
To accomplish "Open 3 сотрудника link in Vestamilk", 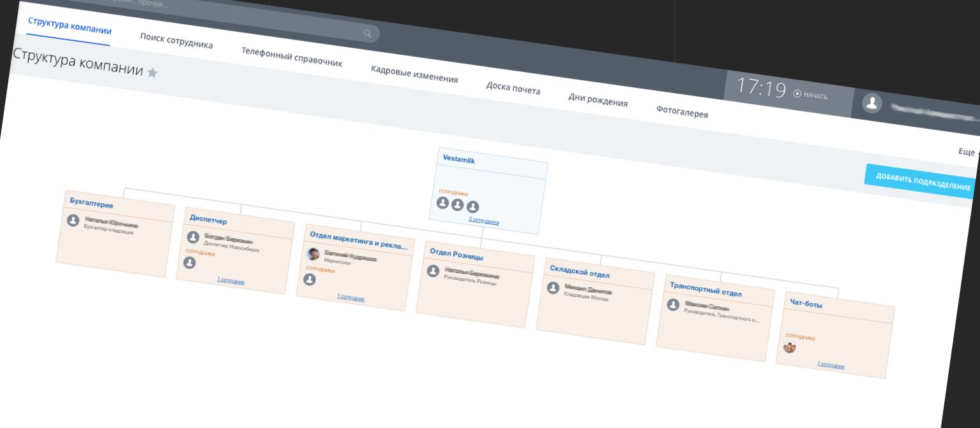I will (484, 220).
